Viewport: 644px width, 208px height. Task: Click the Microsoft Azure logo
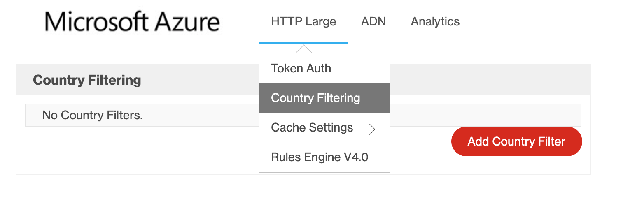132,22
